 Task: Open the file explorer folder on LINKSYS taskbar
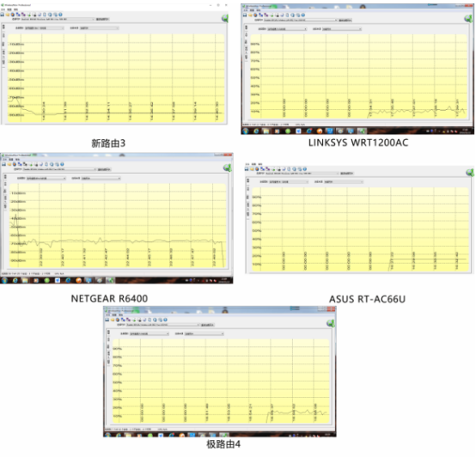pyautogui.click(x=266, y=131)
